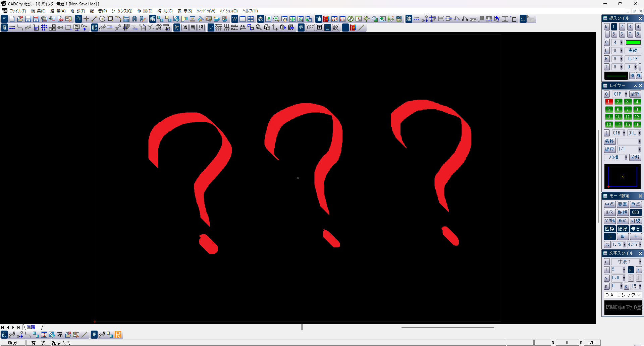Toggle layer 8 in layer panel

(x=637, y=109)
